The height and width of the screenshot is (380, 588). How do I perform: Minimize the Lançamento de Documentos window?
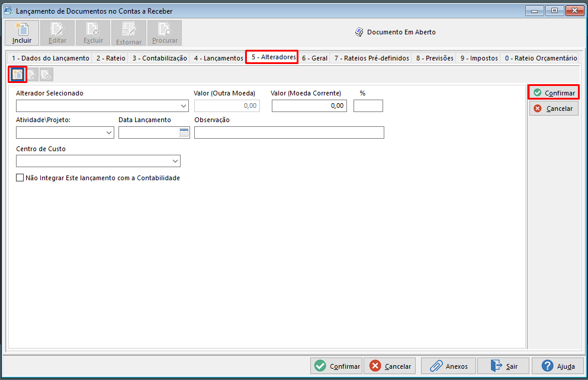[x=534, y=11]
